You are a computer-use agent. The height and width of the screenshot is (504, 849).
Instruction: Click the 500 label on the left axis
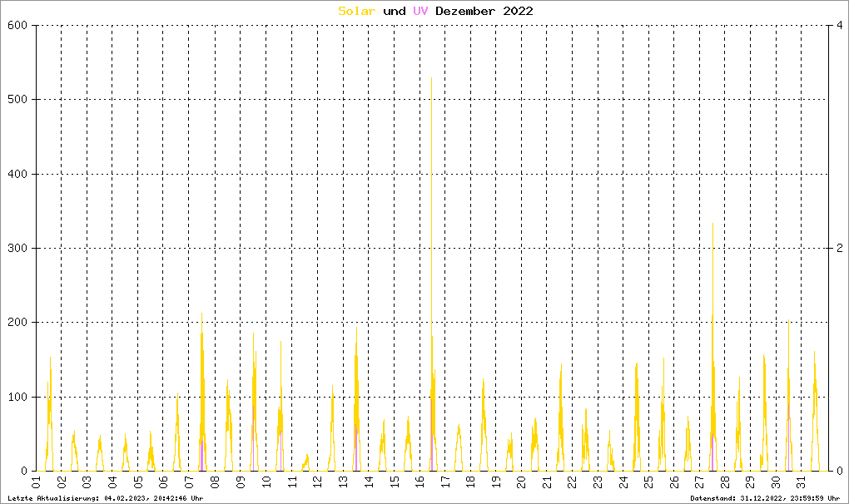(17, 99)
